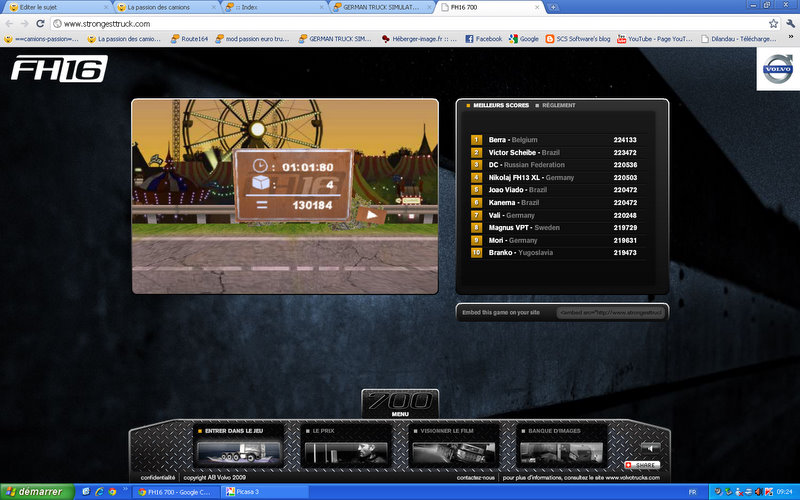Viewport: 800px width, 500px height.
Task: Open the www.volvotrucks.com information link
Action: pos(581,478)
